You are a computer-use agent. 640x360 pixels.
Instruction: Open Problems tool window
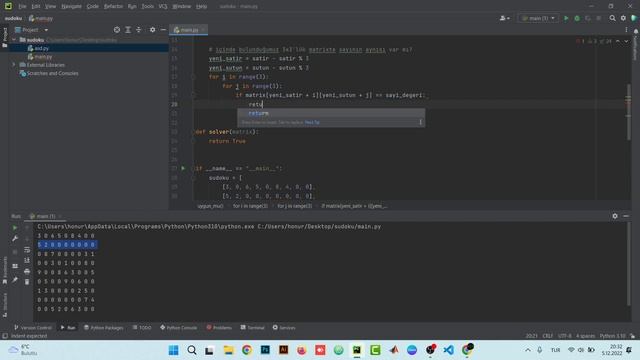(219, 327)
